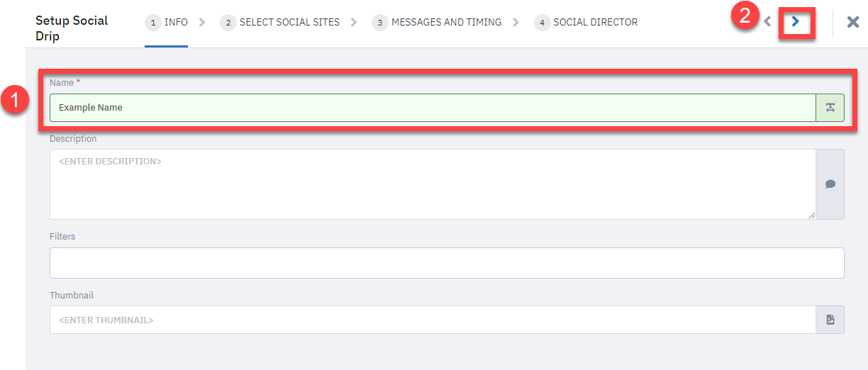The width and height of the screenshot is (868, 370).
Task: Open the Social Director step
Action: [586, 23]
